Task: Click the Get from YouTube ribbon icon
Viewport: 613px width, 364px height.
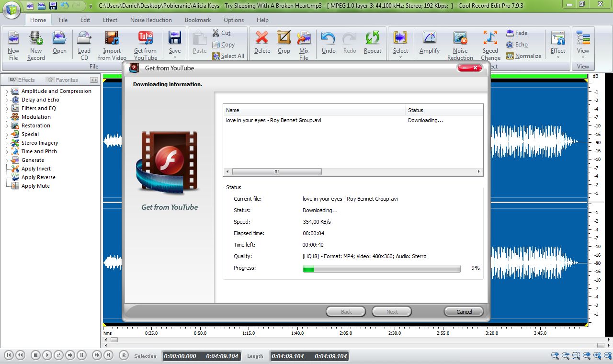Action: [x=145, y=38]
